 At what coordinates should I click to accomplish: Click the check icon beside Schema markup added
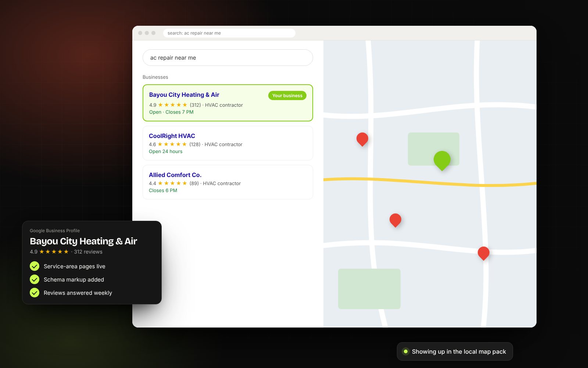[x=35, y=279]
